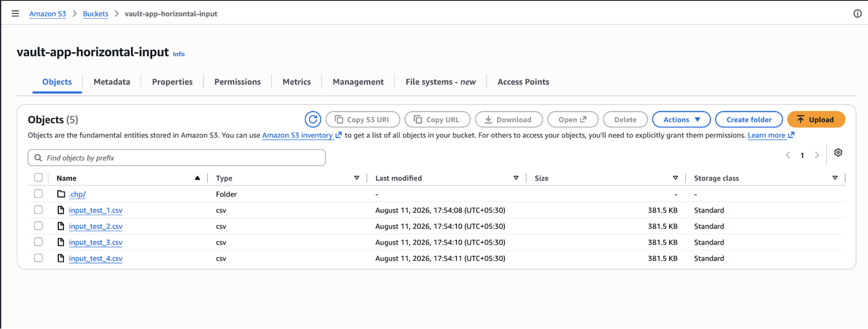Go to Buckets breadcrumb link
The width and height of the screenshot is (868, 329).
point(95,14)
